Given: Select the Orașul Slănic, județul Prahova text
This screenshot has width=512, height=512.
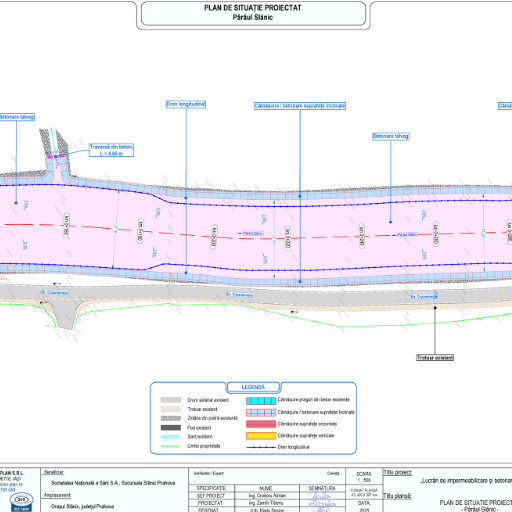Looking at the screenshot, I should click(82, 506).
